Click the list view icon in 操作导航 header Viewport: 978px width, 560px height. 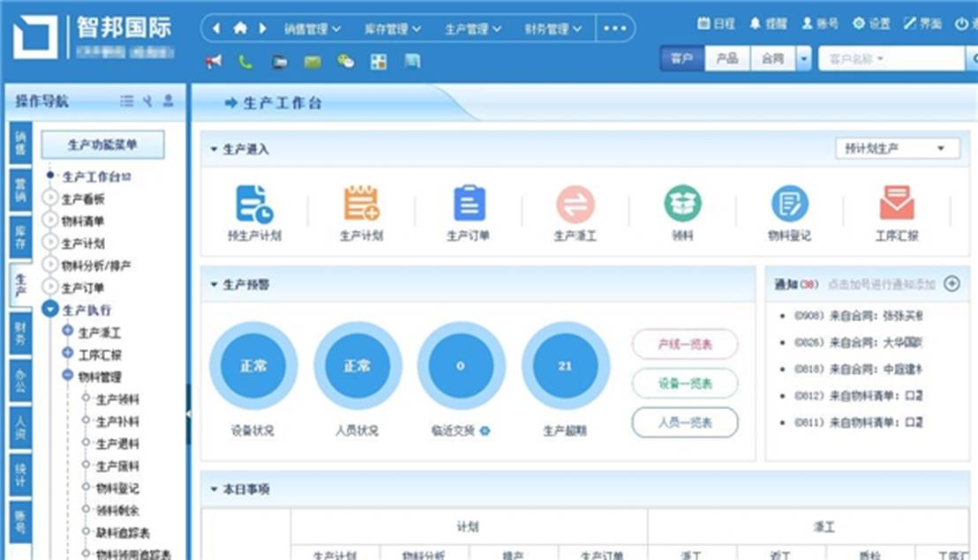[x=126, y=101]
